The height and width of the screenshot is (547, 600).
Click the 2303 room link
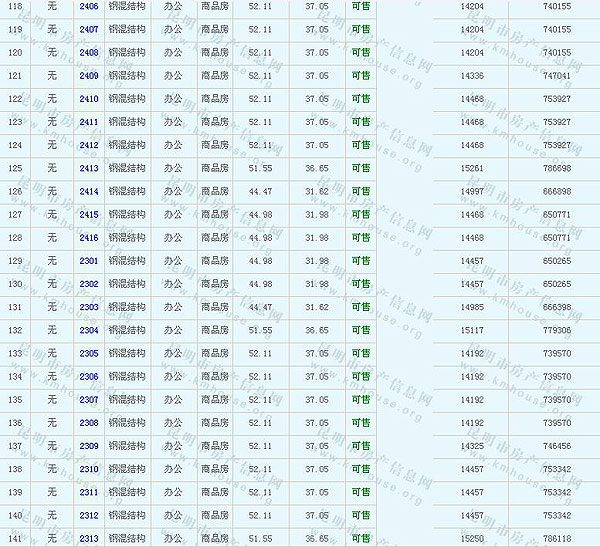click(x=89, y=307)
